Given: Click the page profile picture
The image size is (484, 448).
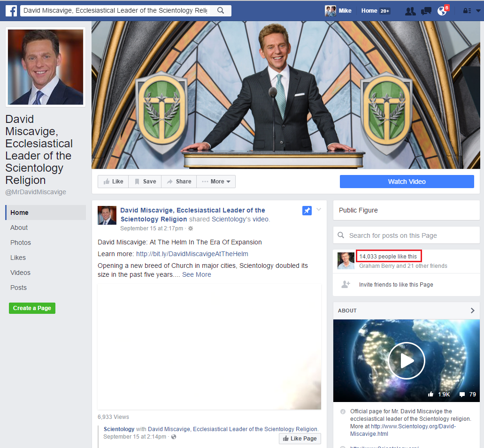Looking at the screenshot, I should (46, 67).
